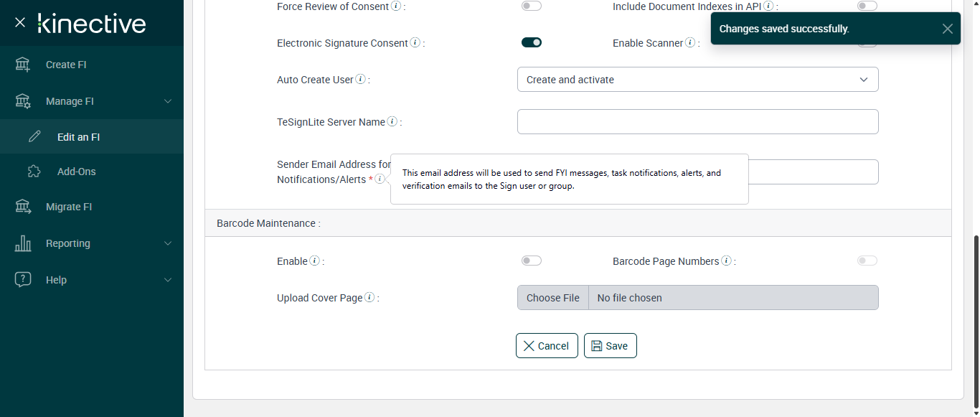This screenshot has height=417, width=980.
Task: Enable the Force Review of Consent toggle
Action: (532, 6)
